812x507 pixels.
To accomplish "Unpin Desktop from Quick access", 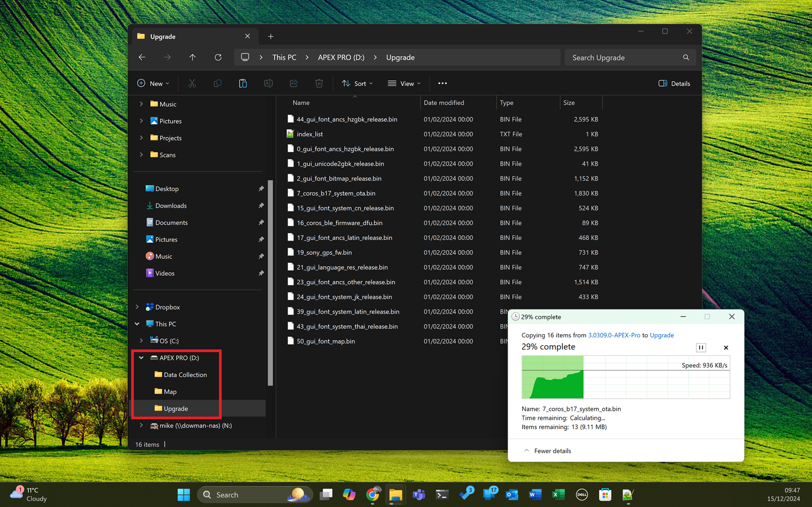I will pyautogui.click(x=261, y=189).
